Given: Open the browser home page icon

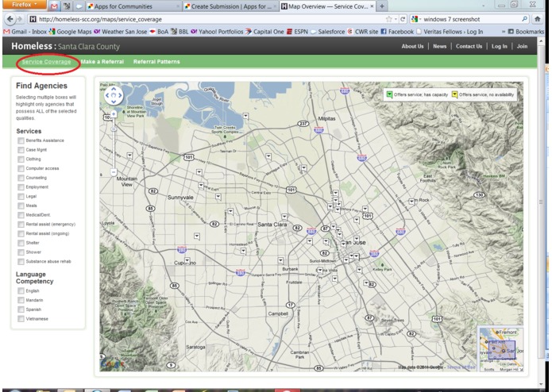Looking at the screenshot, I should [x=538, y=19].
